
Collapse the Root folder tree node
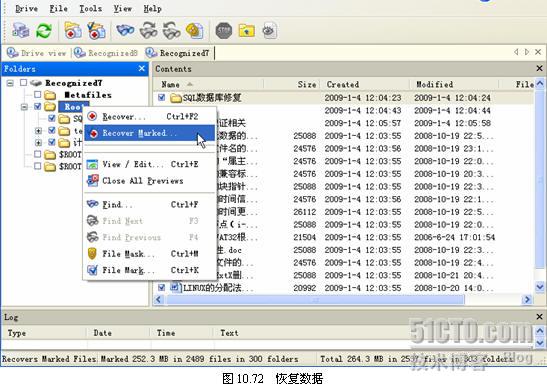24,107
